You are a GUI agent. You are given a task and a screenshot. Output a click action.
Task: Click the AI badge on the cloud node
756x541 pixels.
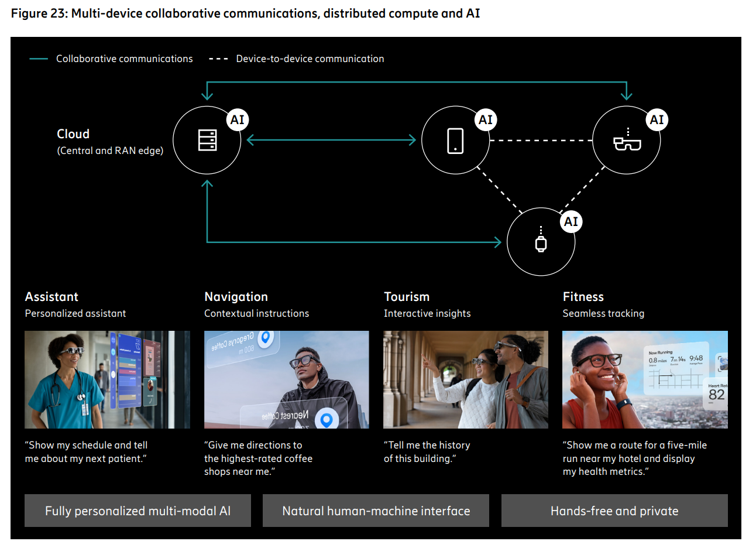(238, 120)
